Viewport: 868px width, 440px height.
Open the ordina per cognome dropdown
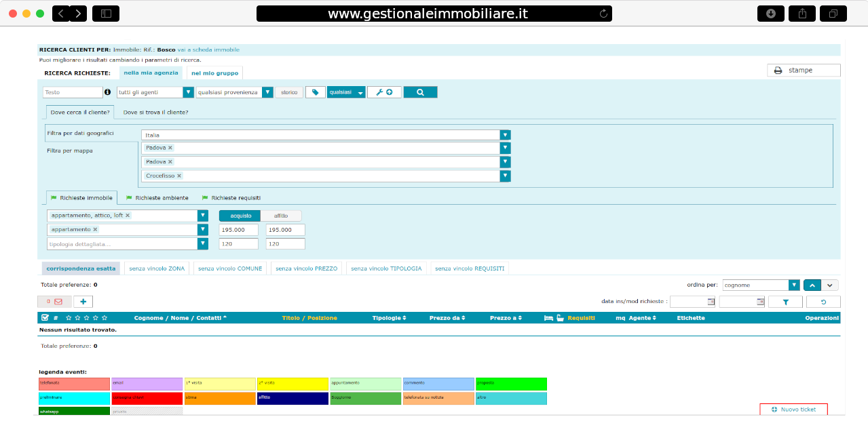pos(761,285)
